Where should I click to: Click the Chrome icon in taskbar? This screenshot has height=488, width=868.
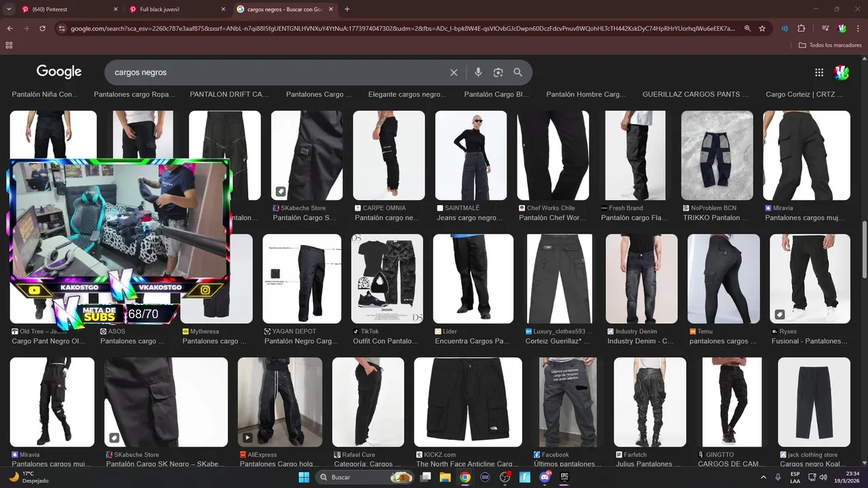(x=465, y=477)
